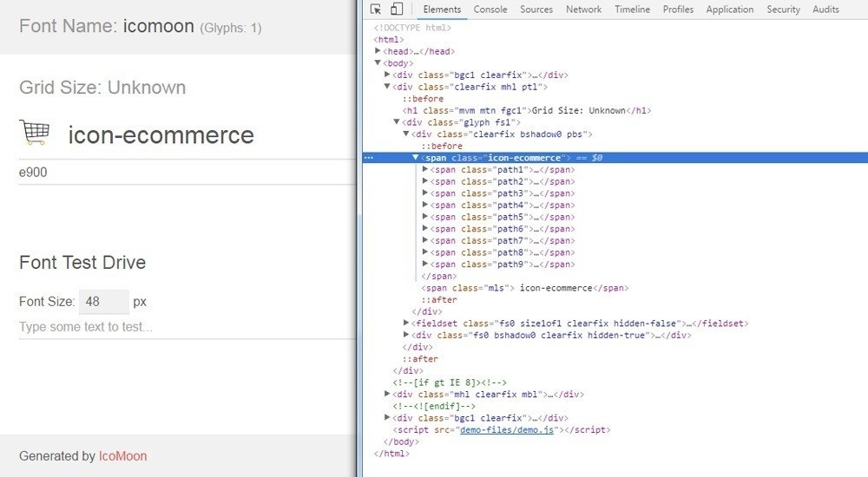Open the Security tab
The image size is (868, 477).
tap(783, 10)
